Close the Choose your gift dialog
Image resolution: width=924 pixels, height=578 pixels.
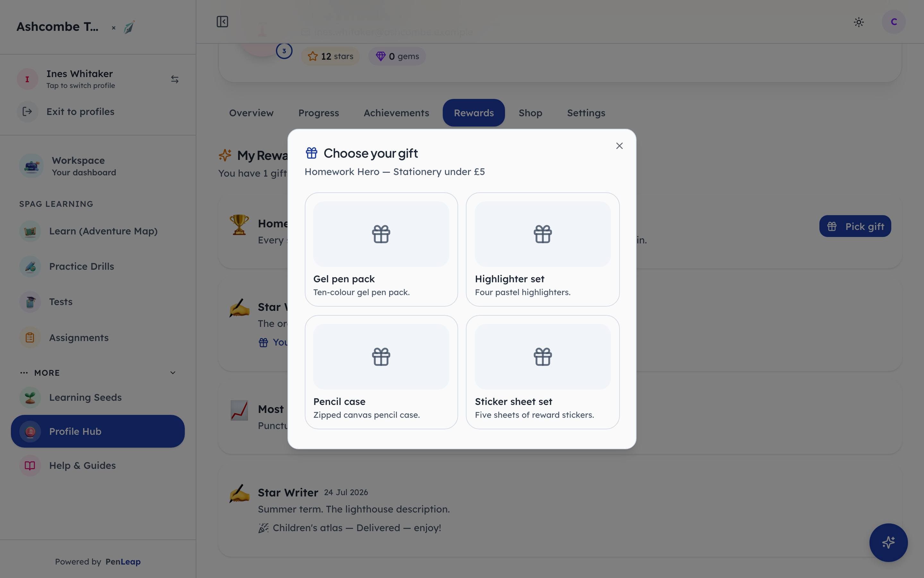point(619,146)
